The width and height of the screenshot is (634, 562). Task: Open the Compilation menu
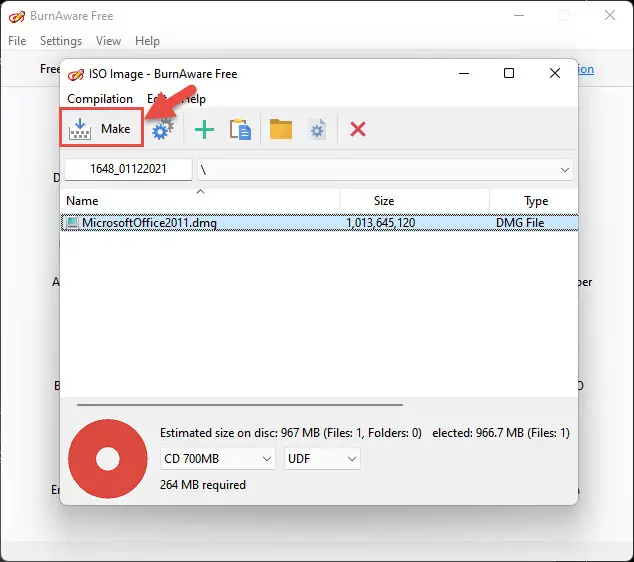(x=100, y=99)
